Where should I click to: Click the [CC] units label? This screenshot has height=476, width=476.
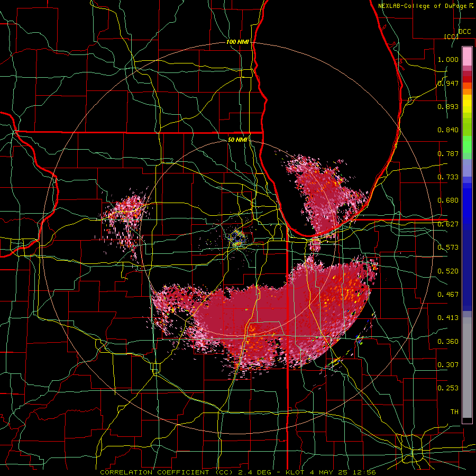click(x=451, y=36)
